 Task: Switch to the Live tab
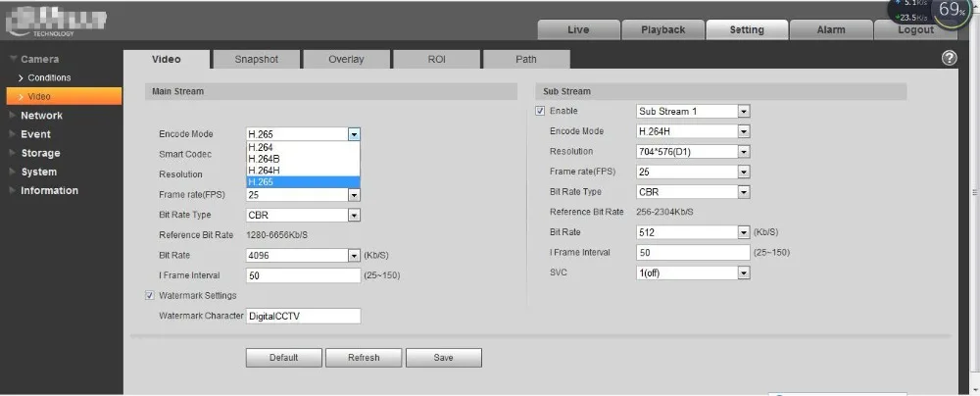578,30
